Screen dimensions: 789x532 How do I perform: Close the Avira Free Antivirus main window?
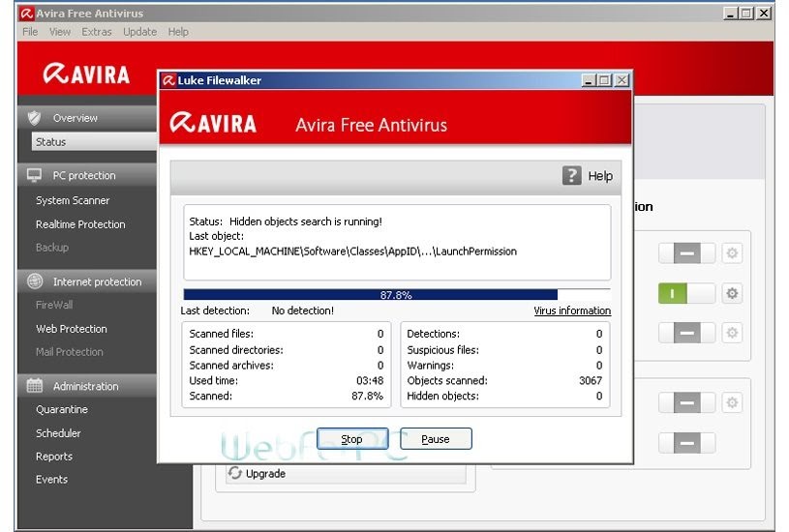[x=764, y=14]
